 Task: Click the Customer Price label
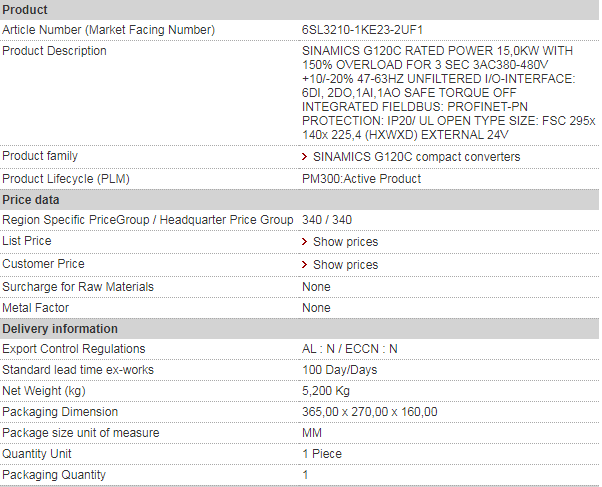(x=43, y=264)
